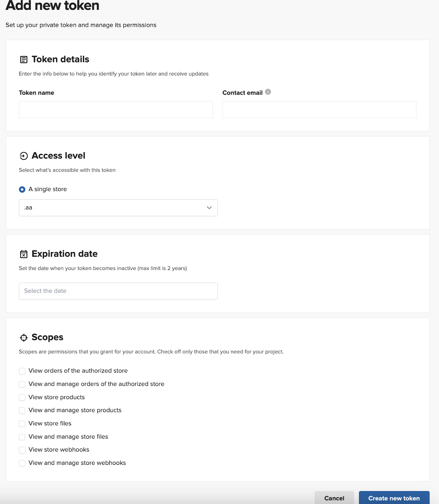Screen dimensions: 439x504
Task: Check the "View store files" scope
Action: pos(22,424)
